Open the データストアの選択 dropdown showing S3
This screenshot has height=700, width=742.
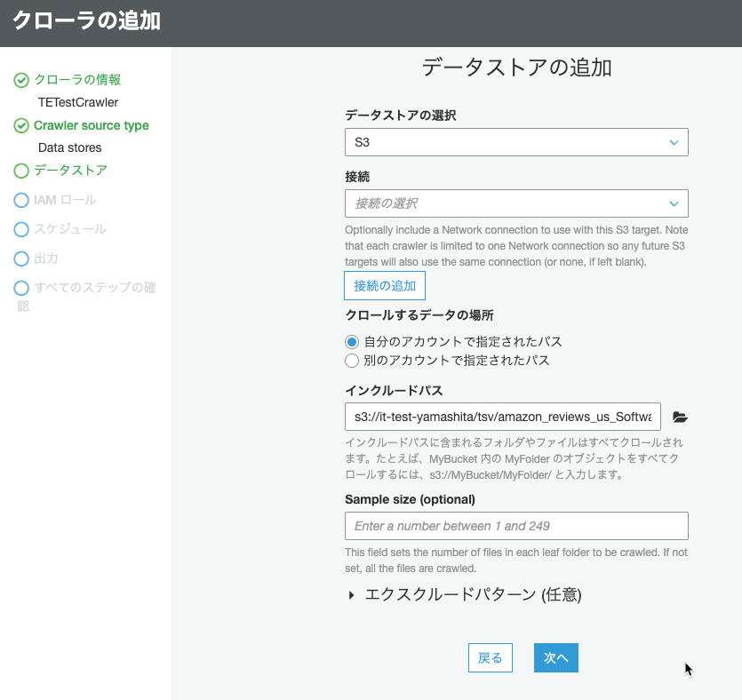(x=516, y=142)
